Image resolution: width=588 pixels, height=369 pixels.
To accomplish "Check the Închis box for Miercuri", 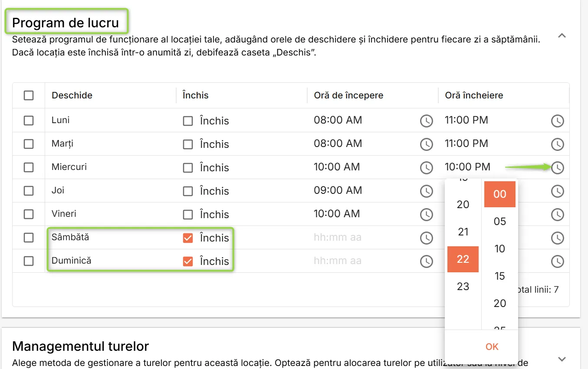I will click(188, 168).
